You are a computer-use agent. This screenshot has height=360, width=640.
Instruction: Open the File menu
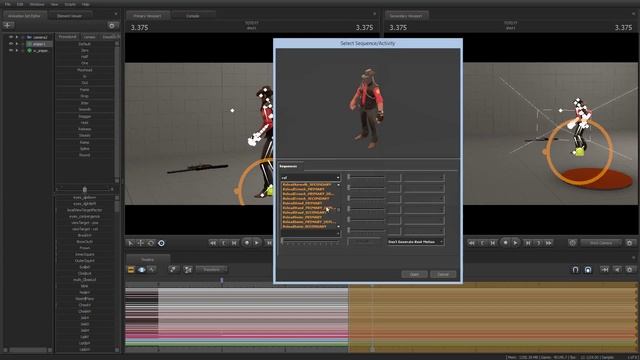click(8, 4)
